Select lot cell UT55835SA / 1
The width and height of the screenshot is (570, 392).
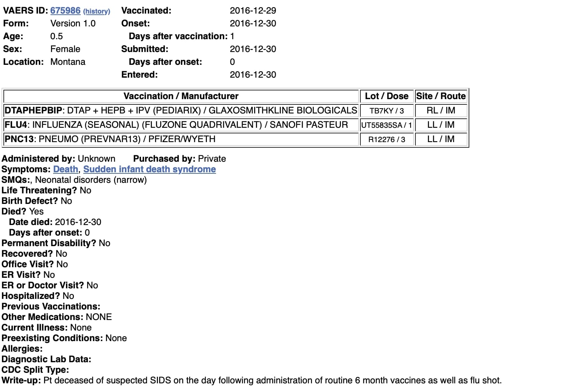tap(387, 125)
